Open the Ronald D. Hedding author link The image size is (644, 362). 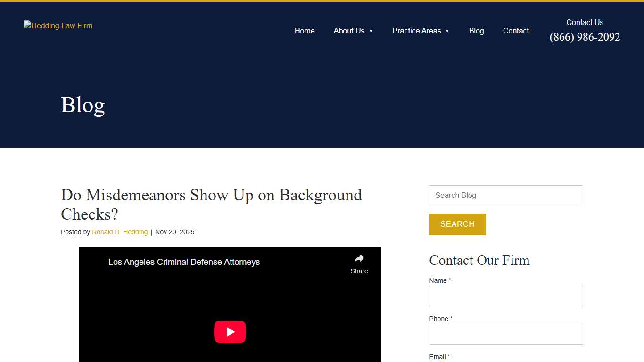coord(120,232)
